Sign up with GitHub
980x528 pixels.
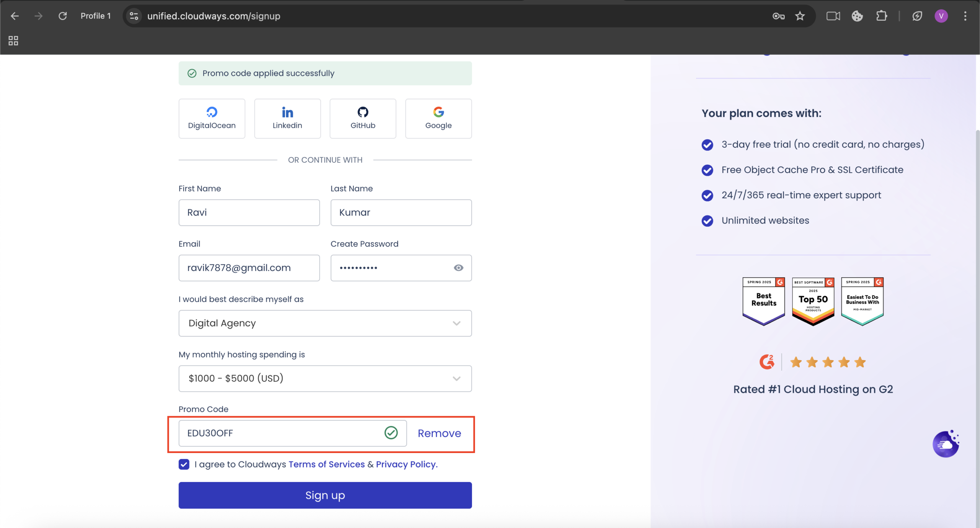363,118
